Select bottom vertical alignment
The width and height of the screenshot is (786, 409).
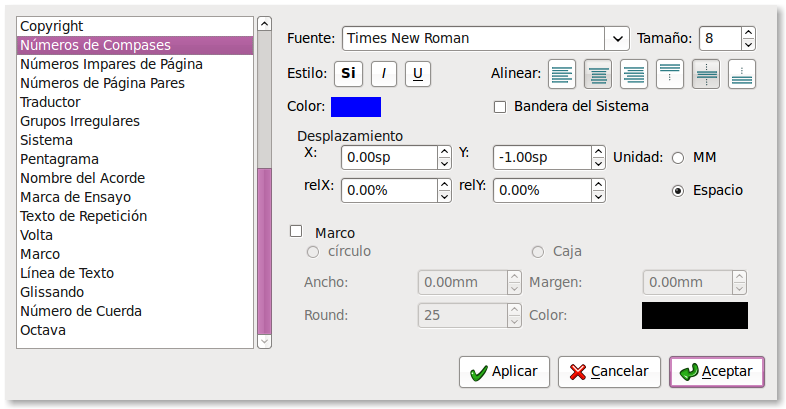point(742,74)
